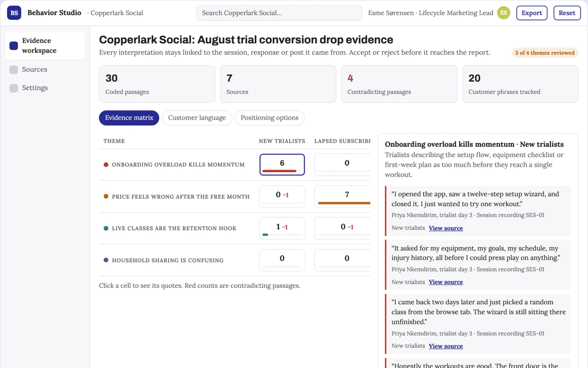Click the Household sharing is confusing label
The width and height of the screenshot is (588, 368).
168,260
